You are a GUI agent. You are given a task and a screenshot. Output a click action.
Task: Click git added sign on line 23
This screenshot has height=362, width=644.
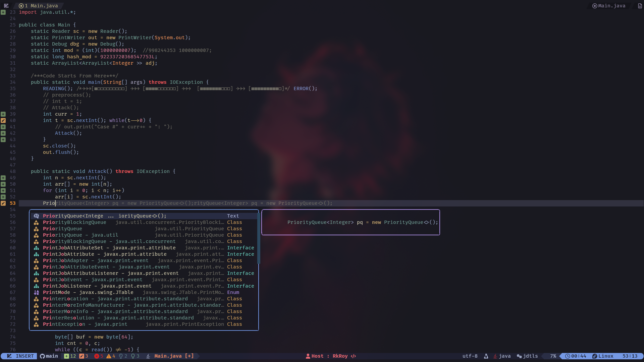[x=3, y=12]
